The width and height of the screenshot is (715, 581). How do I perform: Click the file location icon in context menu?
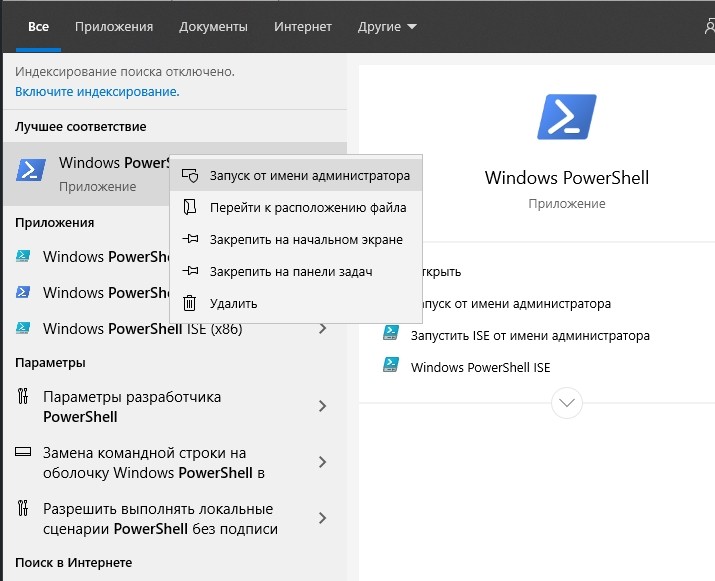(190, 208)
